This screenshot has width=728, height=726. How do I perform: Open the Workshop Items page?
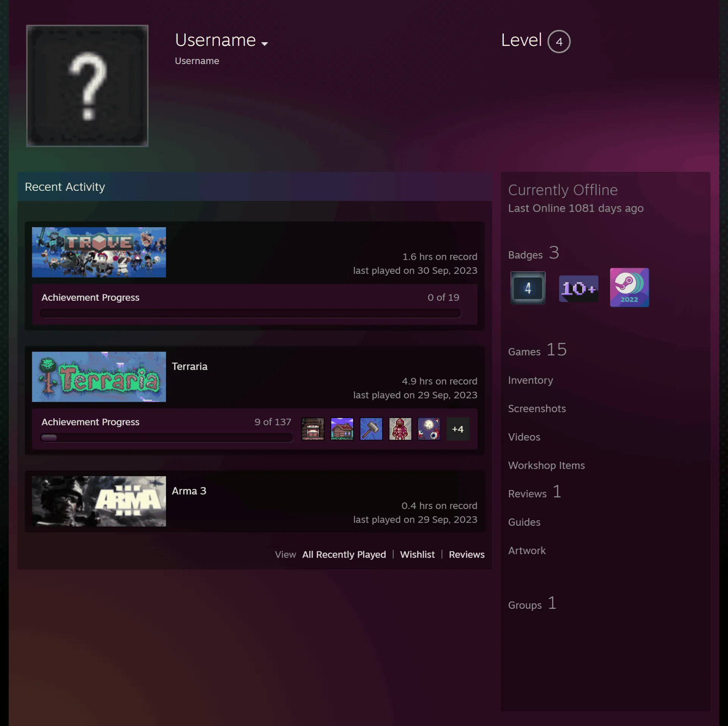[546, 465]
